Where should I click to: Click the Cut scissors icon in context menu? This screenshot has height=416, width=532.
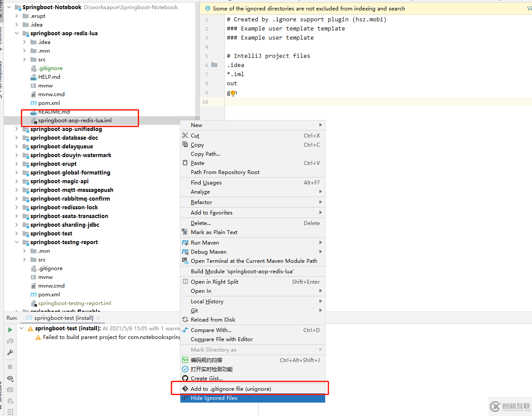pos(185,136)
